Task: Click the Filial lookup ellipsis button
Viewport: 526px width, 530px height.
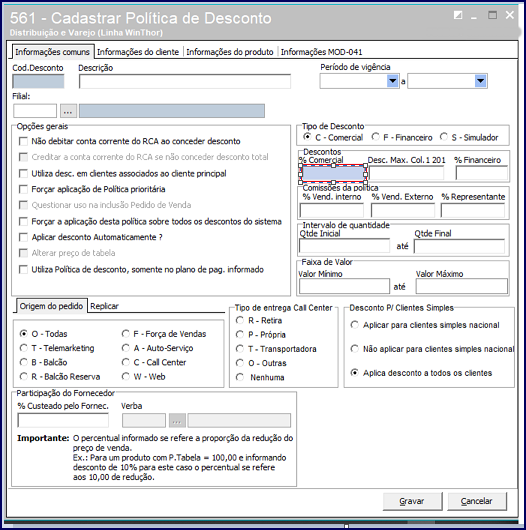Action: (x=68, y=111)
